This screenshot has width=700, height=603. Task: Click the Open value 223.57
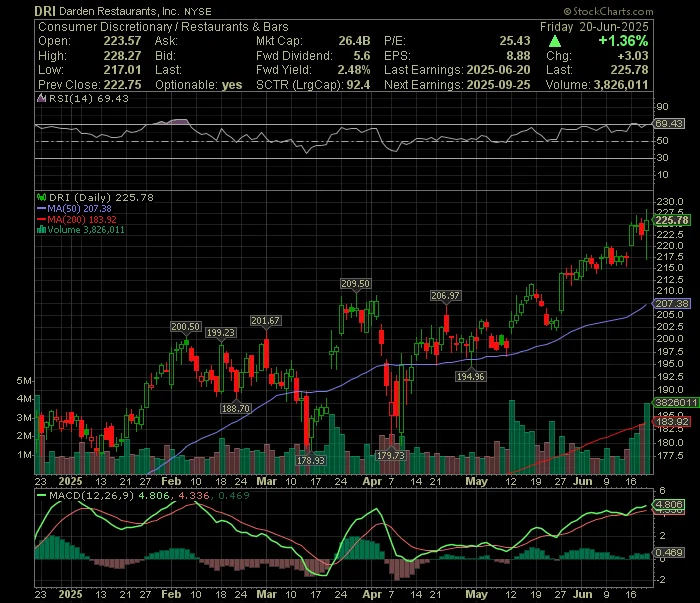click(122, 41)
